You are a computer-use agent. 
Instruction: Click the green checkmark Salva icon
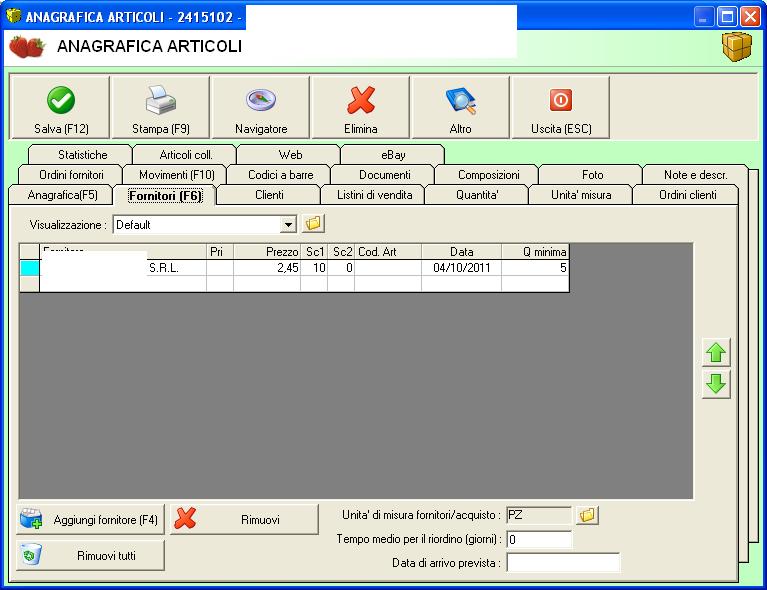61,100
